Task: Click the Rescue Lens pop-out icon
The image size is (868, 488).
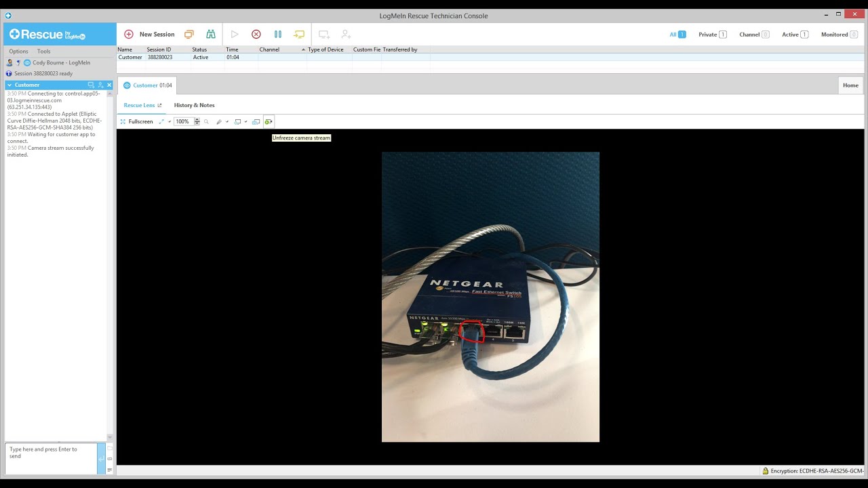Action: click(x=159, y=105)
